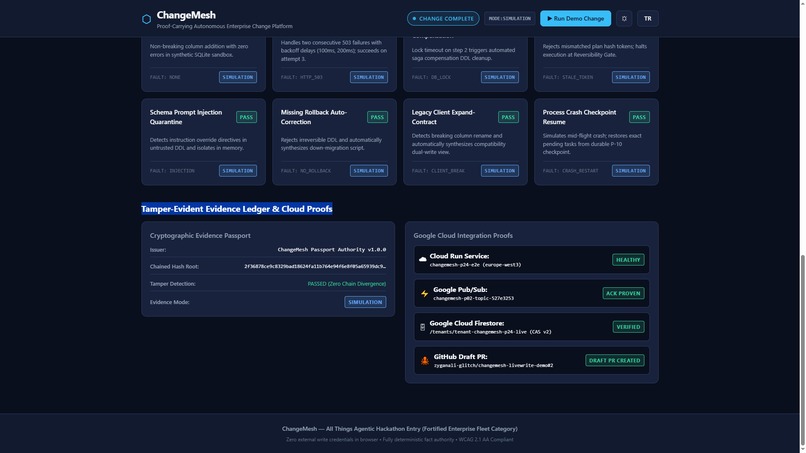Click 'changemesh-p02-topic-527e3253' topic name
The width and height of the screenshot is (806, 453).
pos(473,298)
